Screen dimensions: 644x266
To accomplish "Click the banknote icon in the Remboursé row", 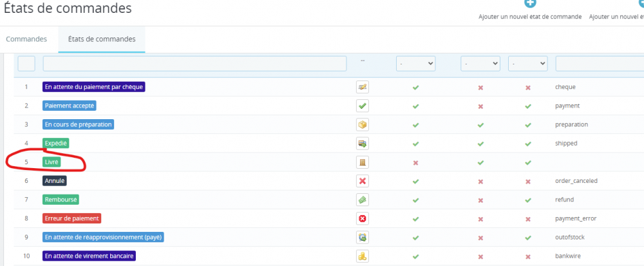I will [x=362, y=200].
